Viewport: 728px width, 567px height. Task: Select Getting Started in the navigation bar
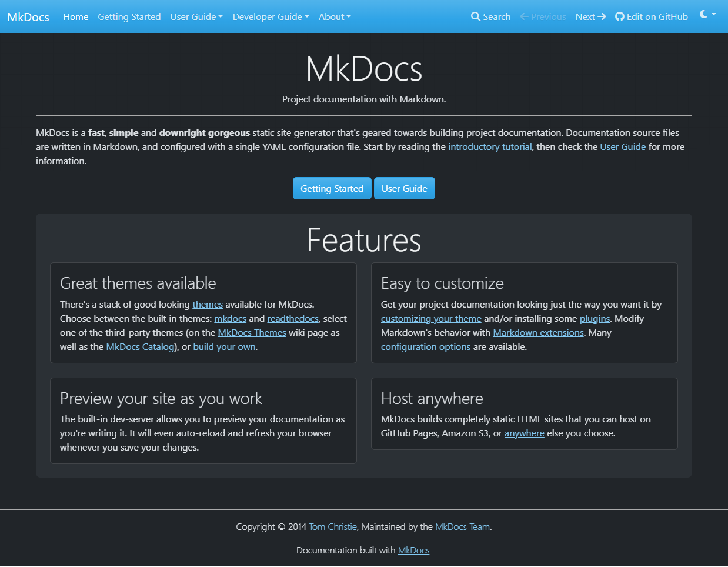point(129,16)
